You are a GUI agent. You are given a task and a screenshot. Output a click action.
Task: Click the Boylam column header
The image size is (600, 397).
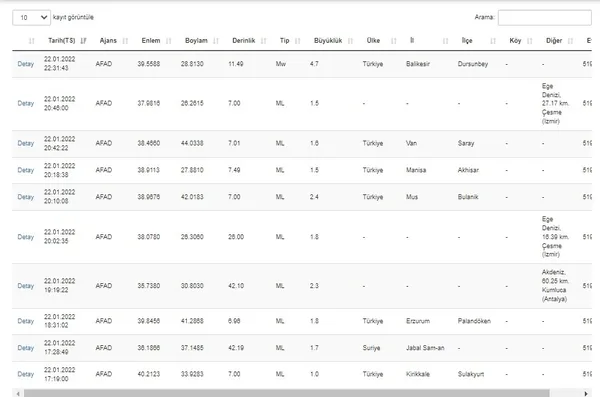tap(196, 41)
